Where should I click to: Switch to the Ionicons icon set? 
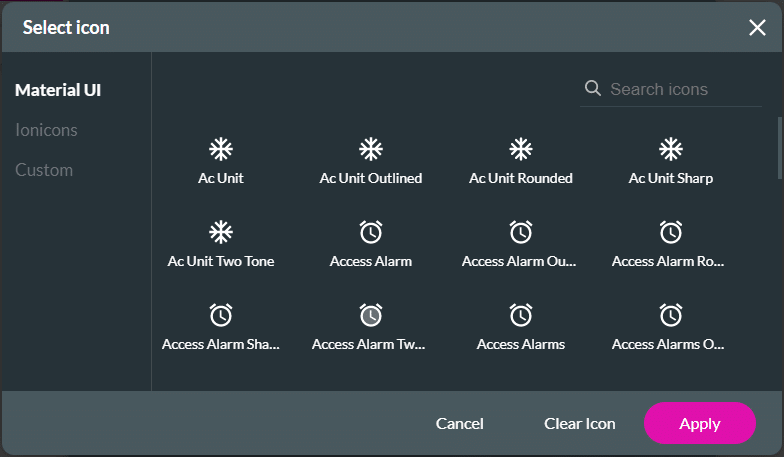point(46,130)
